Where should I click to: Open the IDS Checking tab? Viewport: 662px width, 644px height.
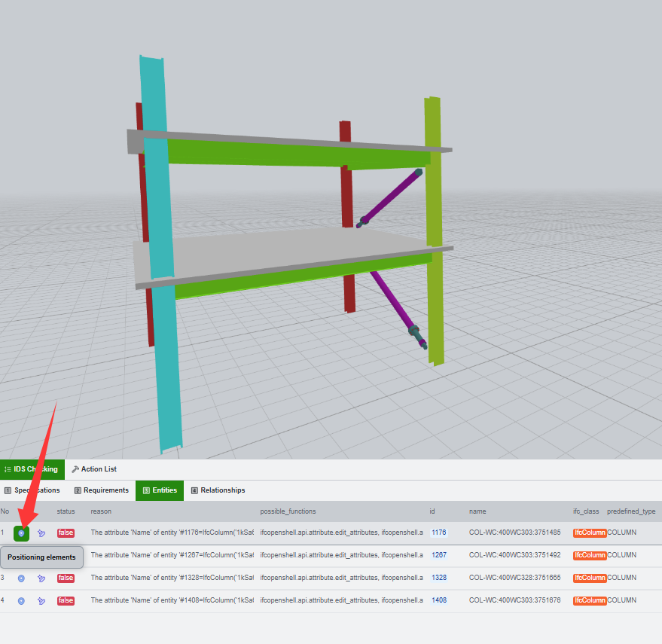click(x=32, y=469)
